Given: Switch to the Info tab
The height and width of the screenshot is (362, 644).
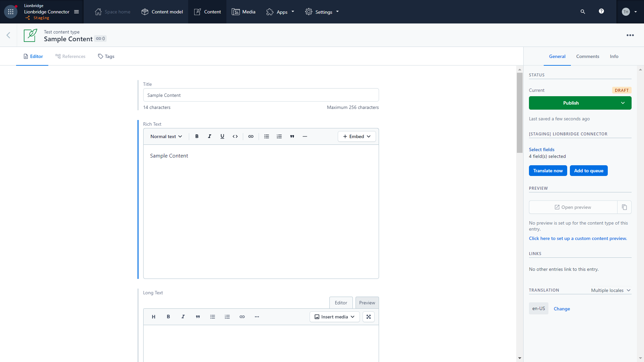Looking at the screenshot, I should point(614,56).
